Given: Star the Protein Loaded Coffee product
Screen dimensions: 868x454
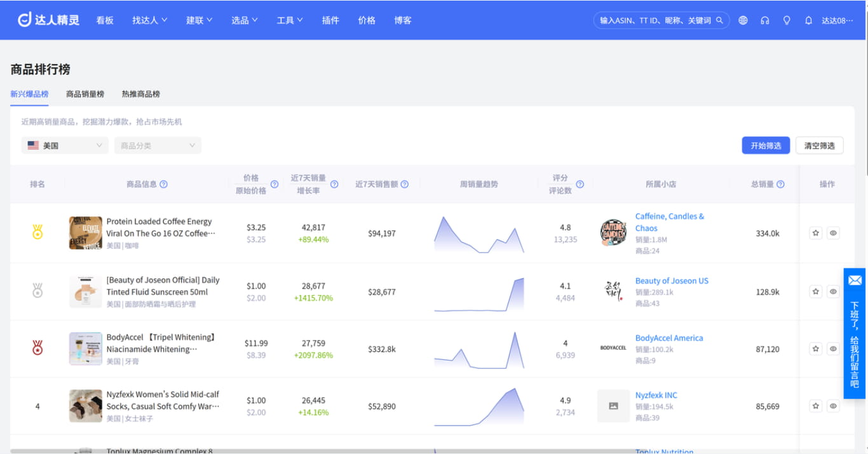Looking at the screenshot, I should click(816, 233).
